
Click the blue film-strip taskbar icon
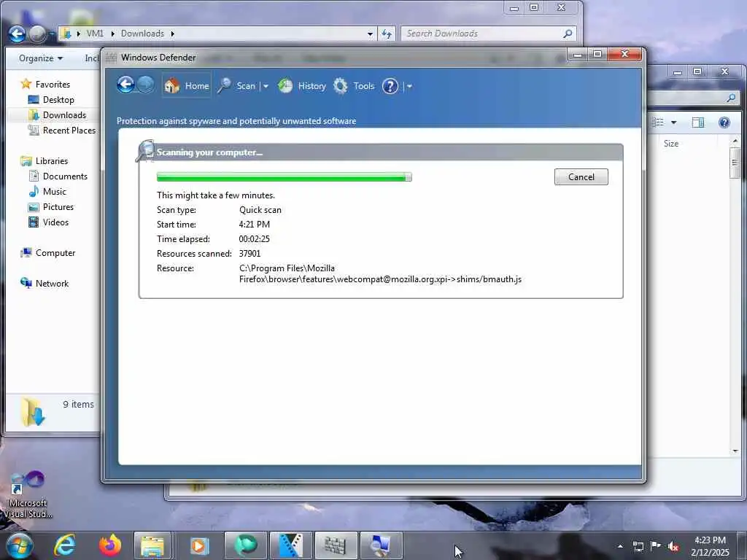click(x=290, y=545)
